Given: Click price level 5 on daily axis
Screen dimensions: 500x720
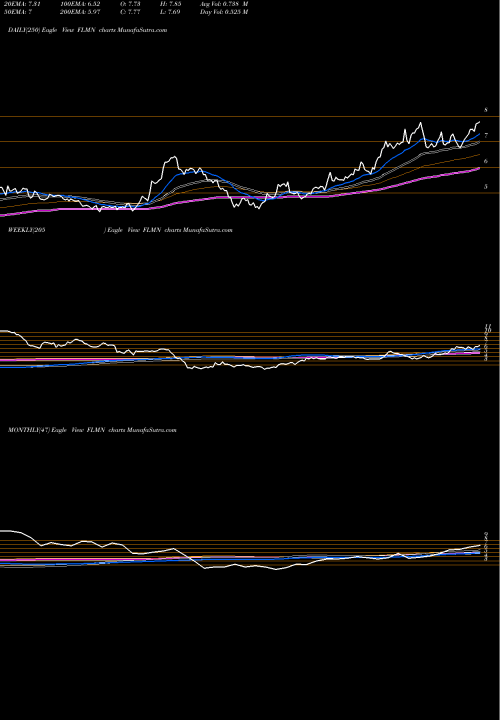Looking at the screenshot, I should [x=486, y=187].
